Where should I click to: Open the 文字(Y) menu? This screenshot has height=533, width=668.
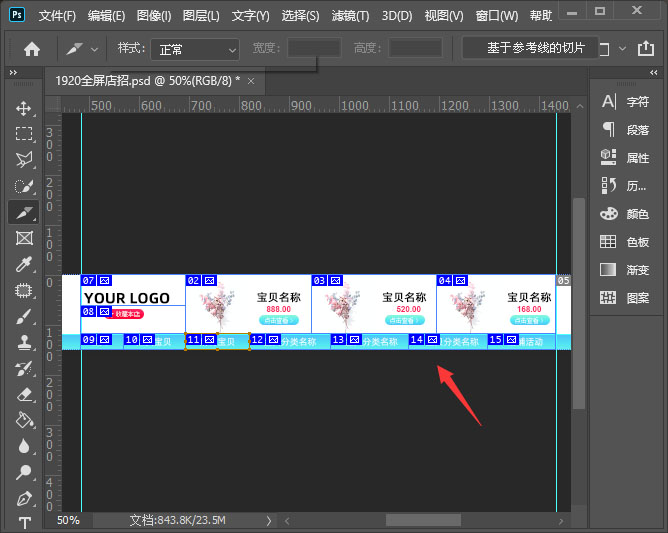(x=250, y=16)
